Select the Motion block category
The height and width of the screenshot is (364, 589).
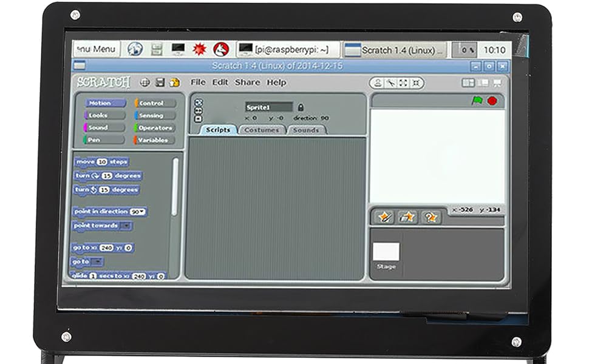104,103
